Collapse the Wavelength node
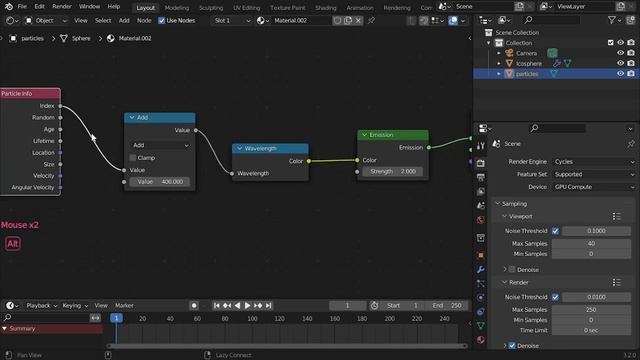 point(240,148)
